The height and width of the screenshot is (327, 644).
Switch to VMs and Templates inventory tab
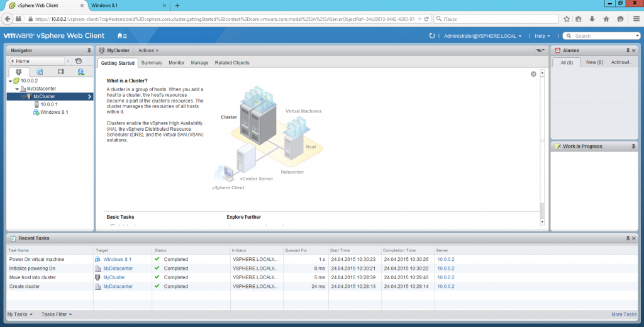(x=40, y=72)
